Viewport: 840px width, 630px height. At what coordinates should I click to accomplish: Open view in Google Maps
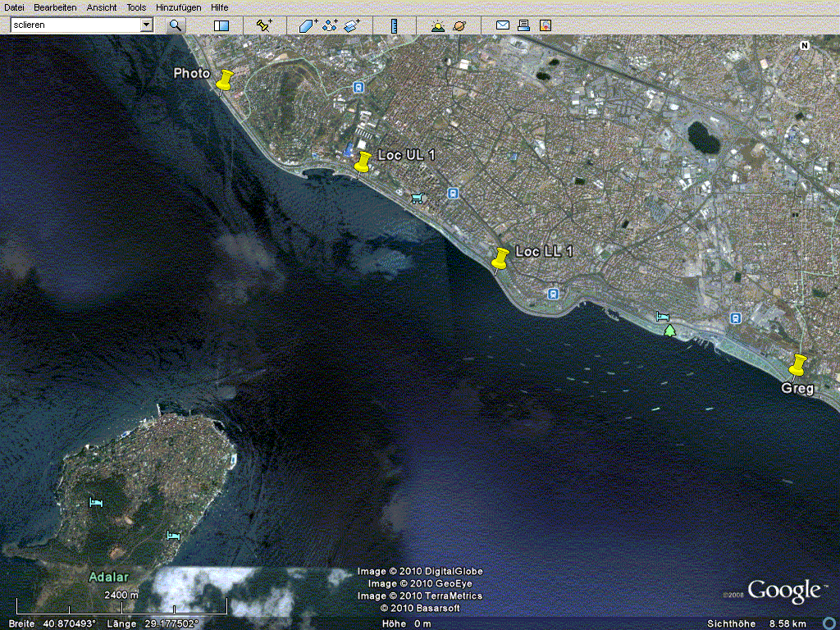(546, 25)
